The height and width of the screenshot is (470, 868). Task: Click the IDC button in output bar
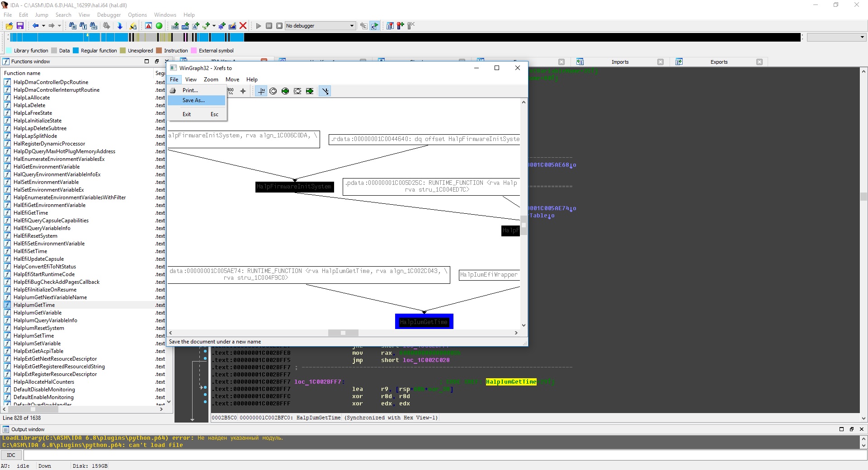(x=11, y=455)
